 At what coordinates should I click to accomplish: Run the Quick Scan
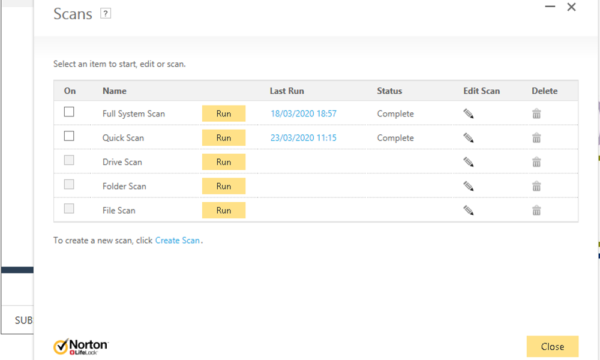click(x=223, y=138)
